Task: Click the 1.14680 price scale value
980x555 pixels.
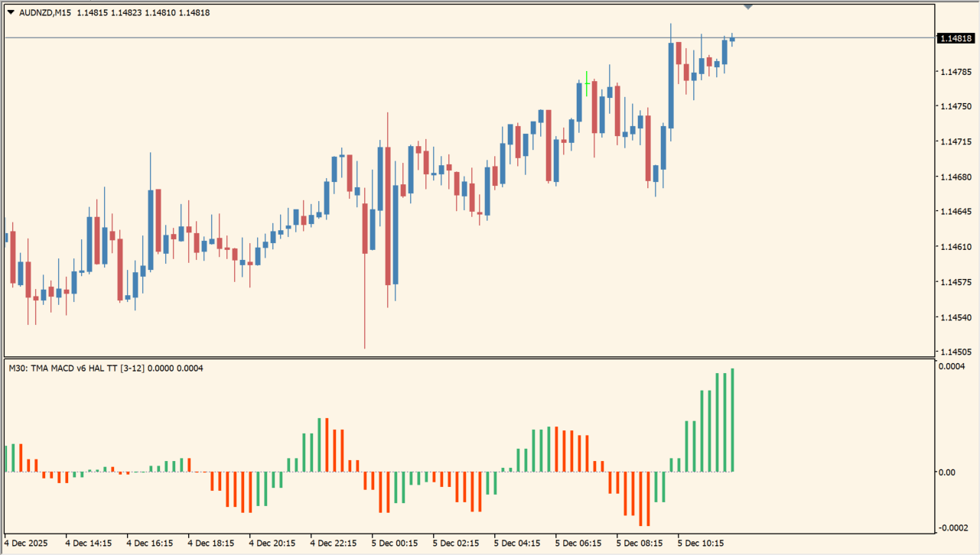Action: [x=956, y=177]
